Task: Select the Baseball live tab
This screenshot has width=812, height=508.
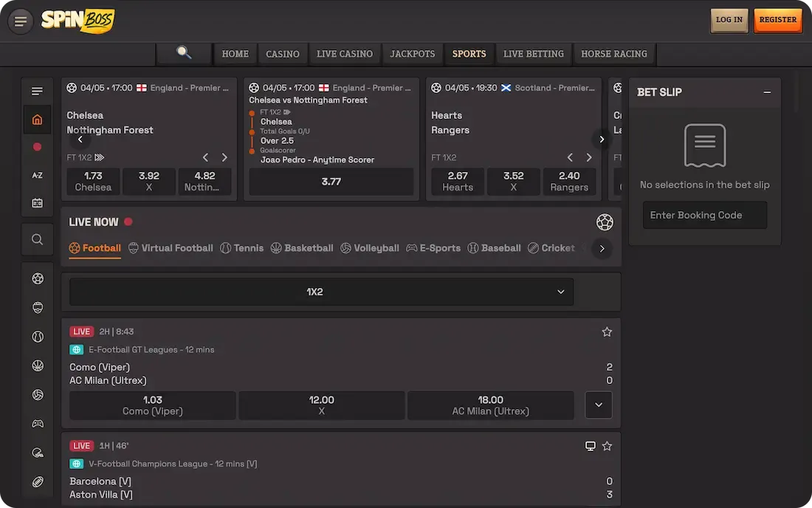Action: [x=494, y=248]
